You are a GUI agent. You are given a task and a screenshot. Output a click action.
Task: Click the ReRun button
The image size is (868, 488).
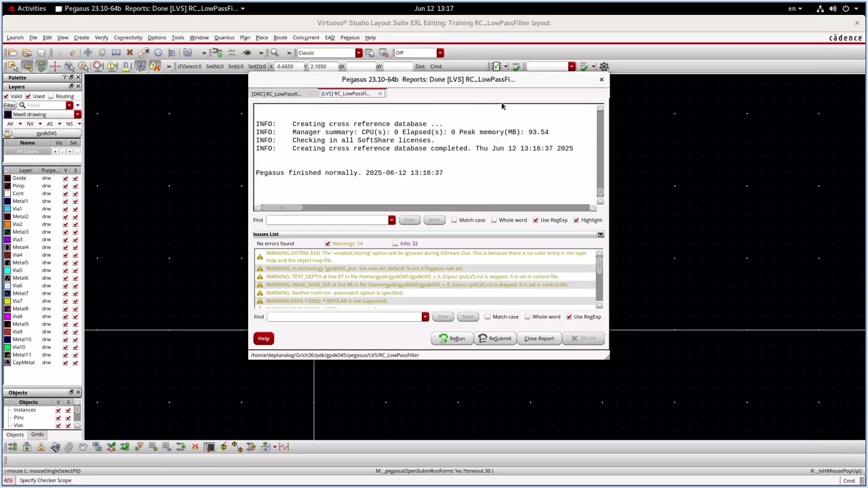452,339
